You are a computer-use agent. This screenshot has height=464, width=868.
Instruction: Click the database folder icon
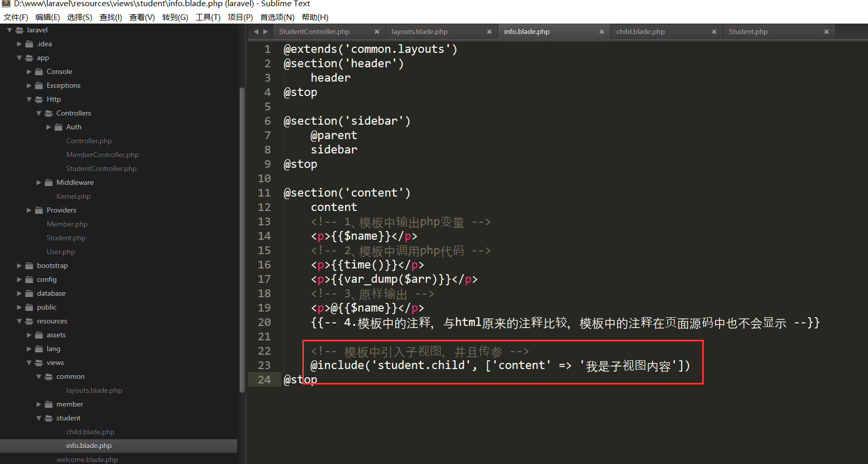point(29,294)
